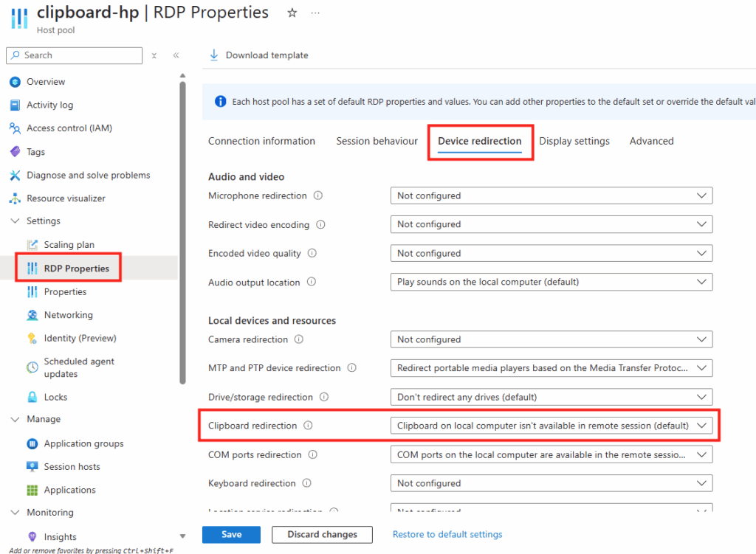Open Audio output location dropdown
Screen dimensions: 756x554
551,282
